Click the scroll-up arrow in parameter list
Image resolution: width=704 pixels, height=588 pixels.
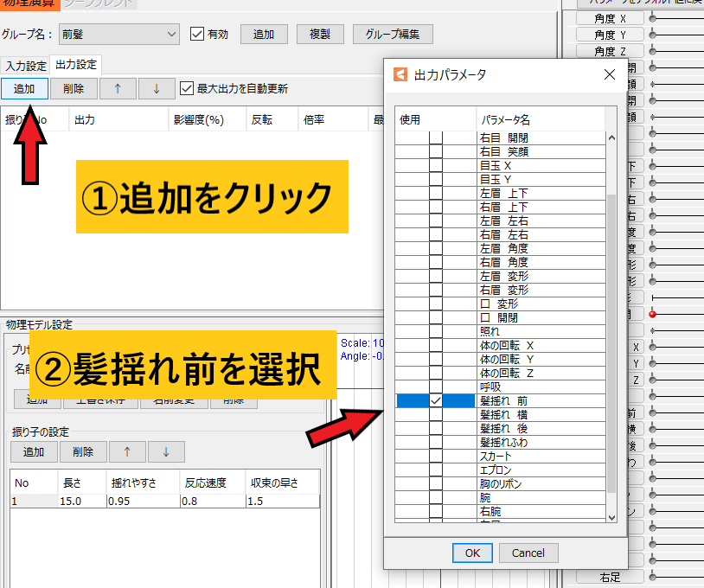pos(611,137)
